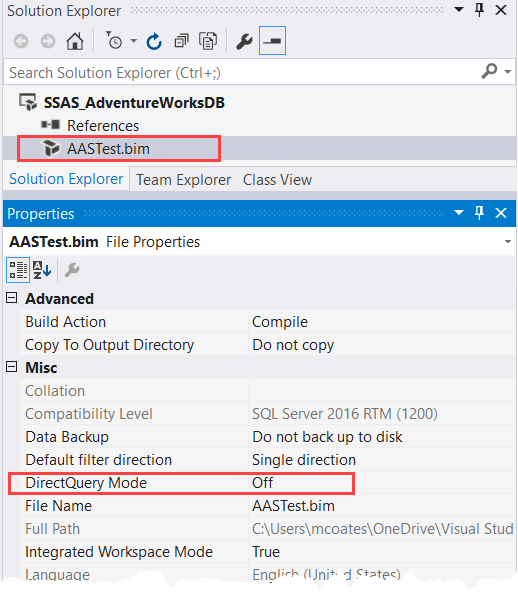The width and height of the screenshot is (518, 598).
Task: Select the File Name property
Action: coord(58,506)
